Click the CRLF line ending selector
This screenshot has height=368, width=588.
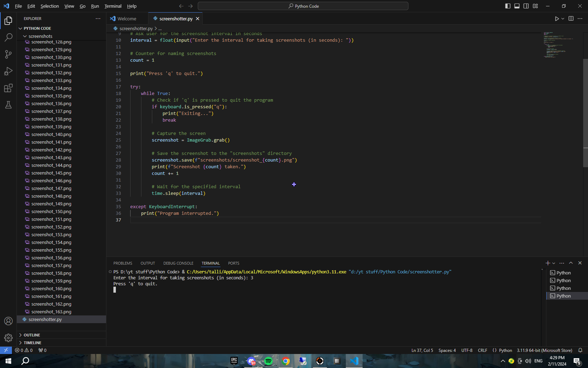click(x=482, y=350)
